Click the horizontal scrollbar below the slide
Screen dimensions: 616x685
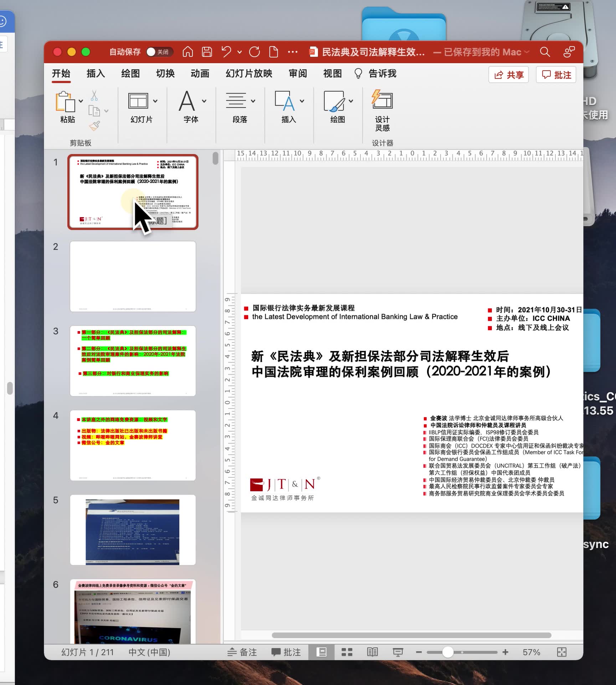[411, 635]
